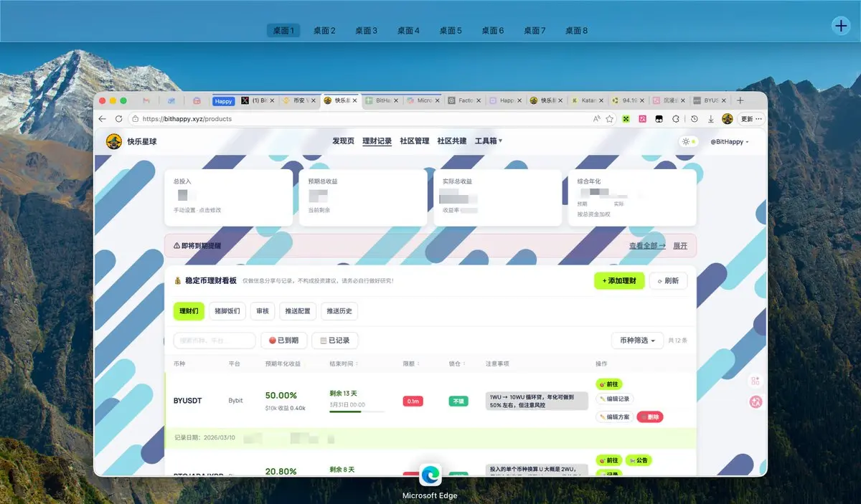Open the 查看全部 link

click(647, 246)
